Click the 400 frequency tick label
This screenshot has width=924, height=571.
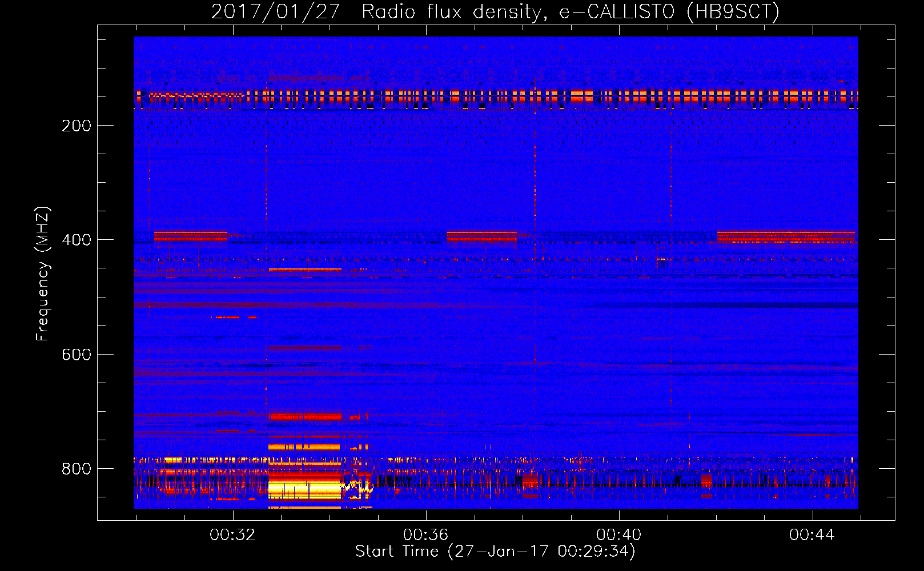(77, 240)
